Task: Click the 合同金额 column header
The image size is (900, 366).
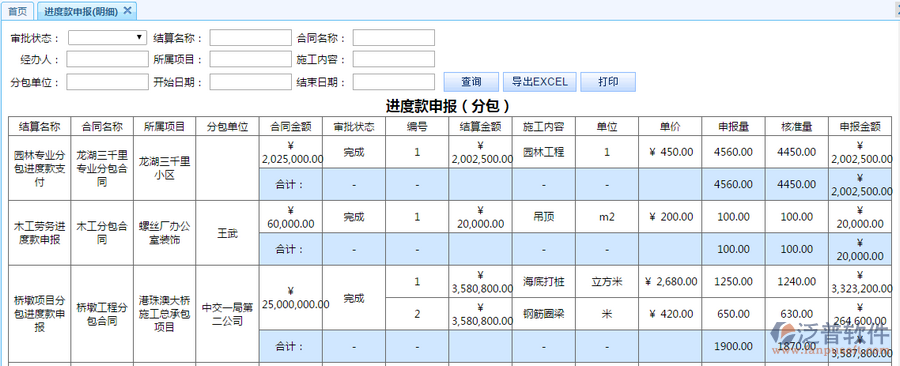Action: pos(291,126)
